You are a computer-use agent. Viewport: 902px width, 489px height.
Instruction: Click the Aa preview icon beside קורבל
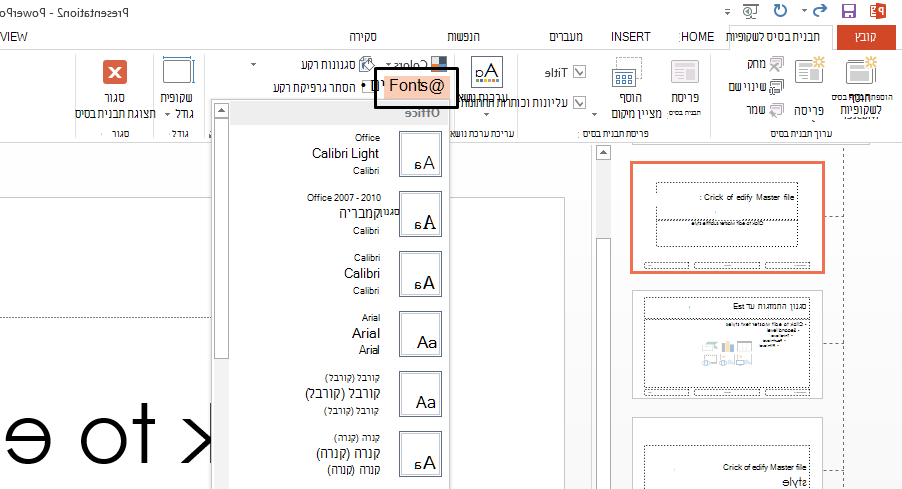click(421, 394)
